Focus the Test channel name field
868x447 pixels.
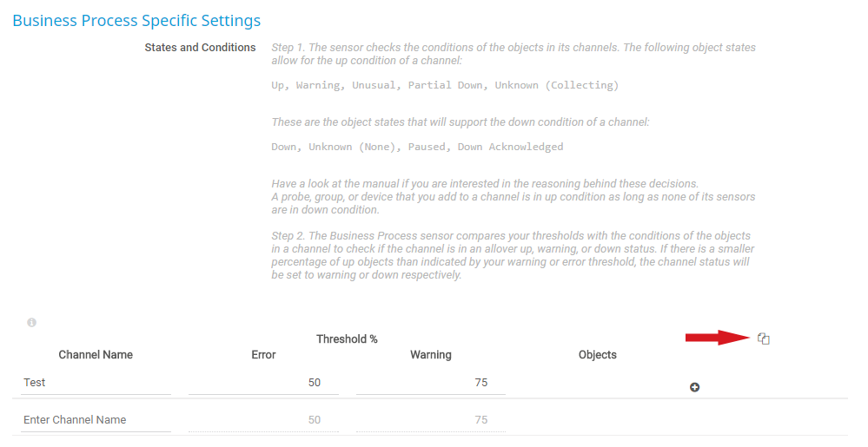pos(96,383)
